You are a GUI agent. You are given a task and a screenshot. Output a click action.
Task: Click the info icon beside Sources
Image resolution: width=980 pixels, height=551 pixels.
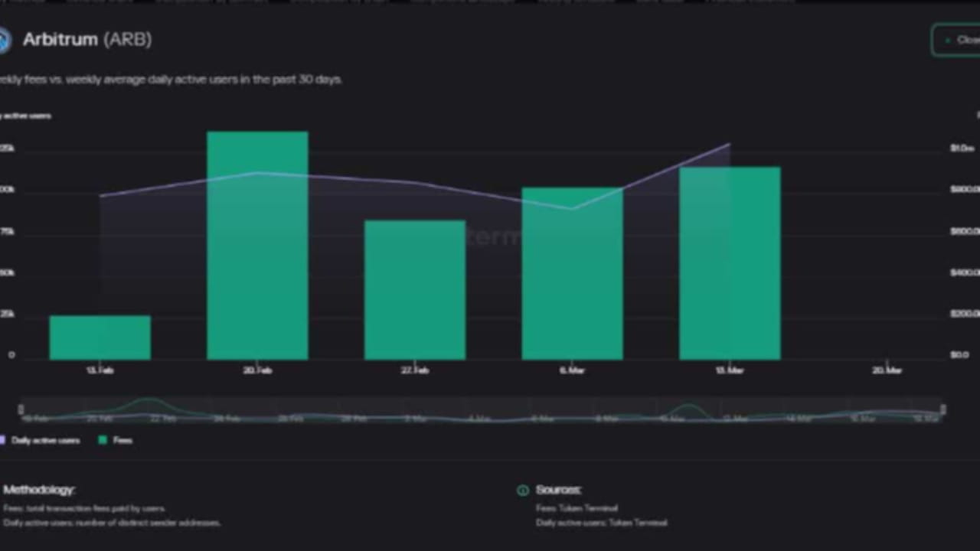(x=523, y=490)
